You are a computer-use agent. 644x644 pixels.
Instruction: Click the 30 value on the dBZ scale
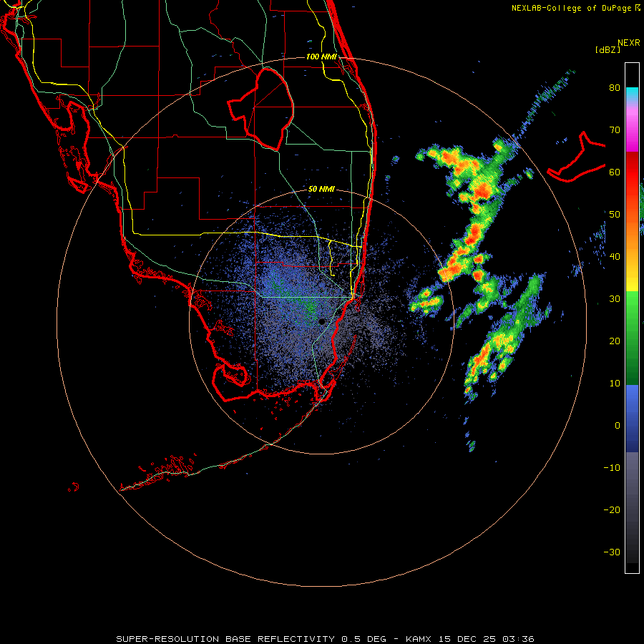pyautogui.click(x=615, y=299)
